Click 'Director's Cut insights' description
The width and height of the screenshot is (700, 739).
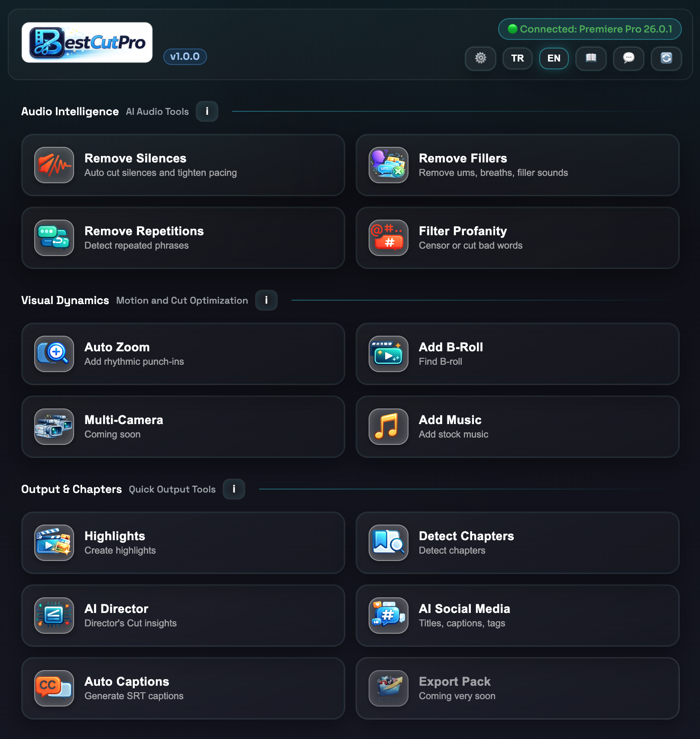tap(130, 623)
